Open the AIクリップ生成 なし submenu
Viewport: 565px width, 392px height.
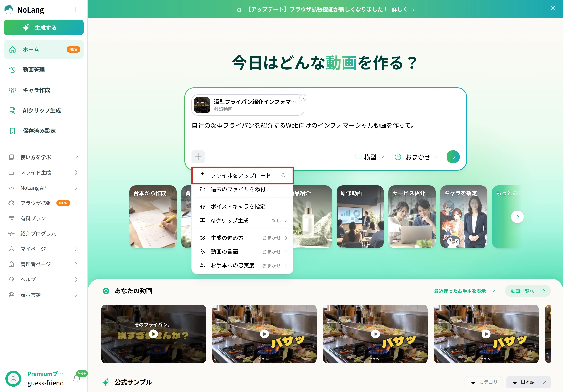pyautogui.click(x=242, y=220)
